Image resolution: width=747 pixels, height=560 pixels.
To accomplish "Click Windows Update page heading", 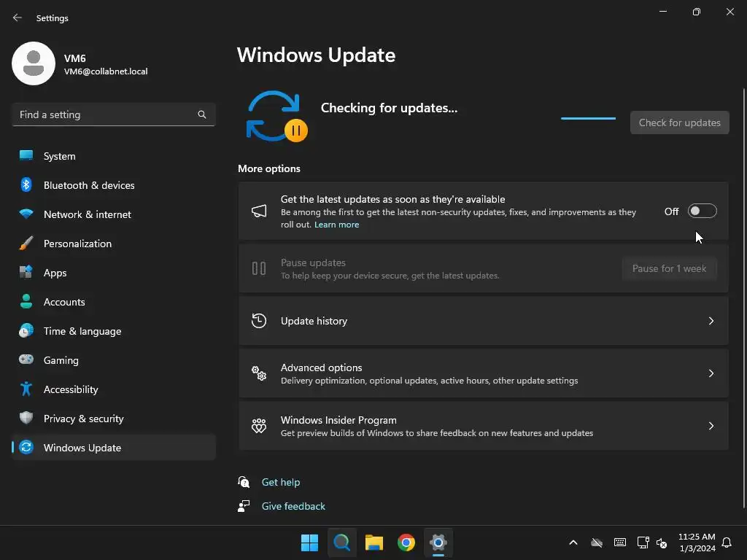I will [316, 55].
